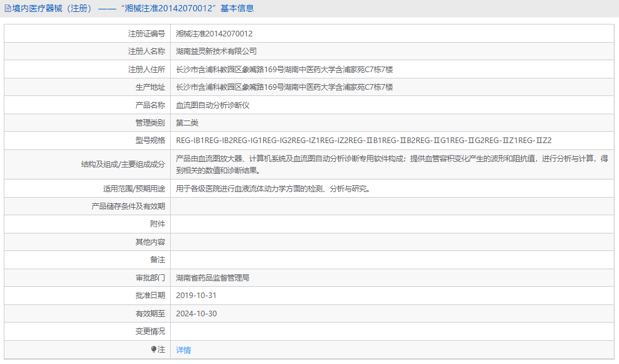
Task: Select the REG-IB1REG-IB2 model specification text
Action: click(x=363, y=141)
